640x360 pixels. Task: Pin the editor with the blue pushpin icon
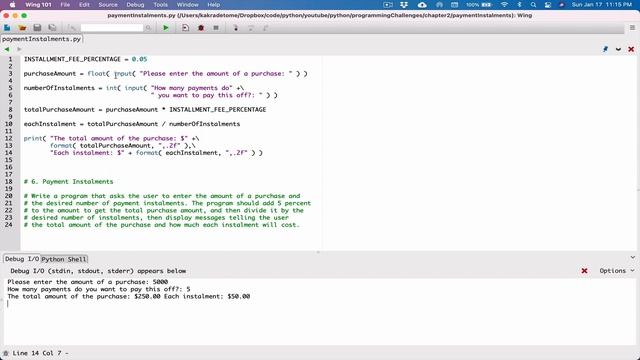(605, 49)
